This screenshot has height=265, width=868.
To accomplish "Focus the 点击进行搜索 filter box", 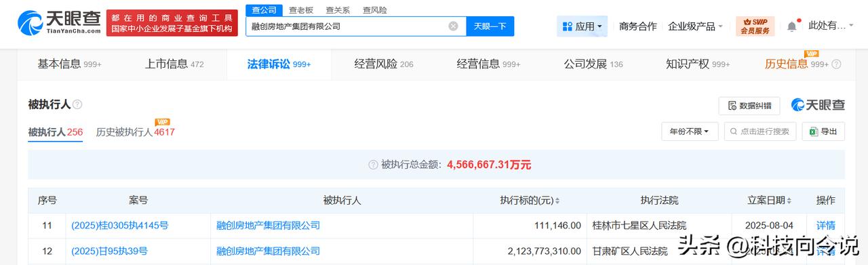I will [x=759, y=131].
